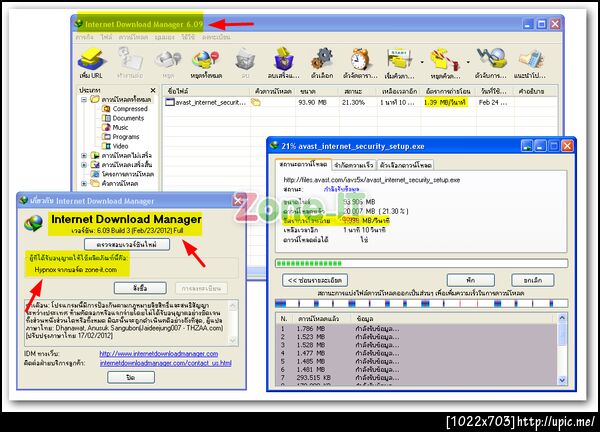Viewport: 600px width, 432px height.
Task: Open Options with the gears icon
Action: click(322, 59)
